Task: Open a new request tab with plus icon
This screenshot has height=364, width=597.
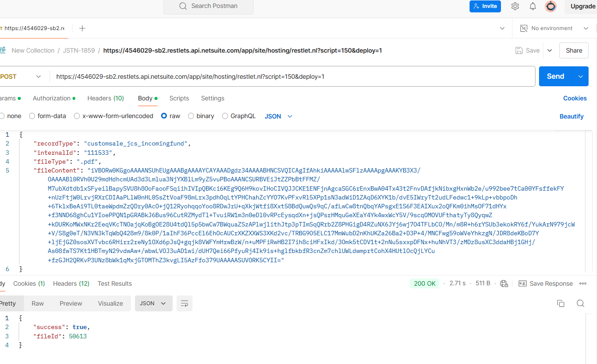Action: (x=82, y=28)
